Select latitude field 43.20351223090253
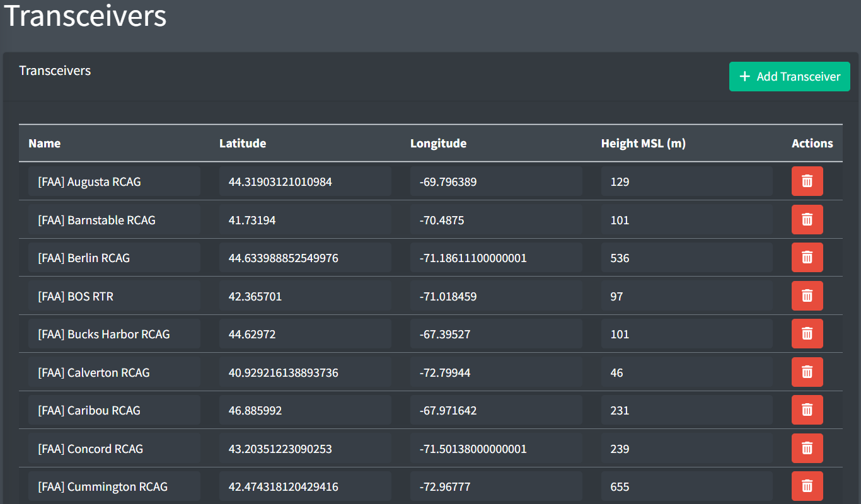 tap(305, 449)
